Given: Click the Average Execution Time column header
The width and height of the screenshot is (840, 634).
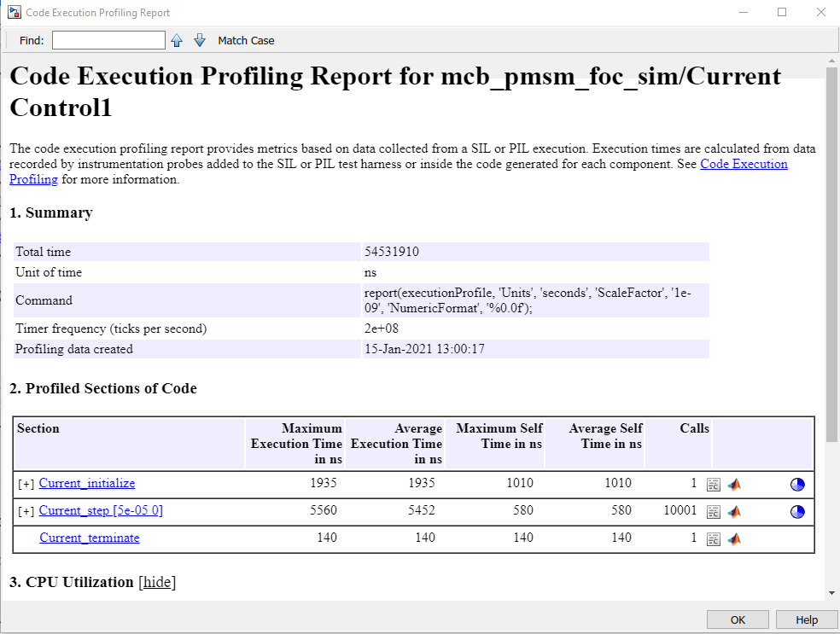Looking at the screenshot, I should 396,444.
